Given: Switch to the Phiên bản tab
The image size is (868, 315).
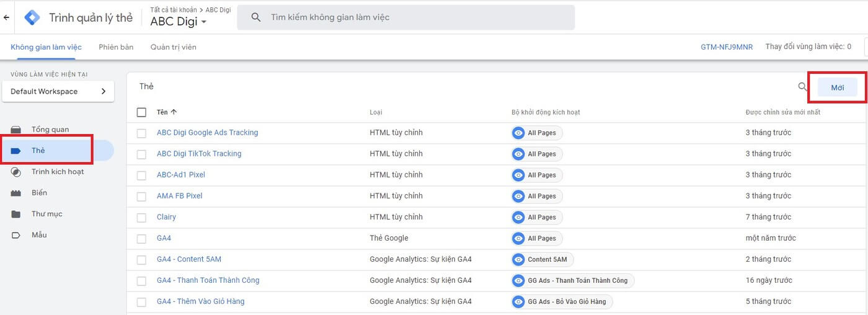Looking at the screenshot, I should click(116, 47).
